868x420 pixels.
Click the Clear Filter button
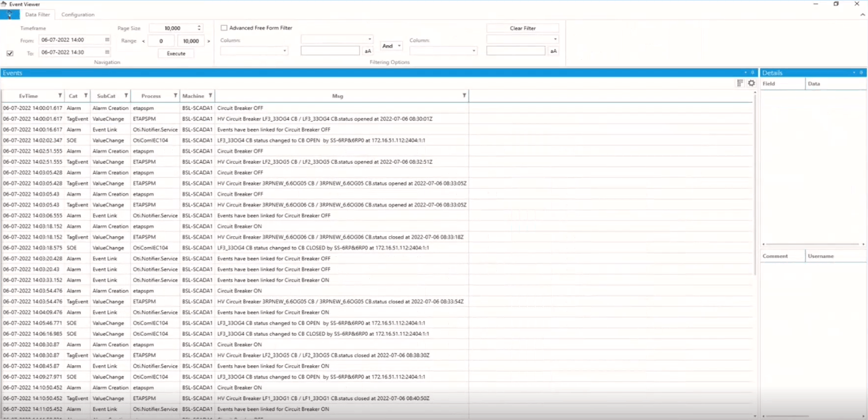click(523, 28)
